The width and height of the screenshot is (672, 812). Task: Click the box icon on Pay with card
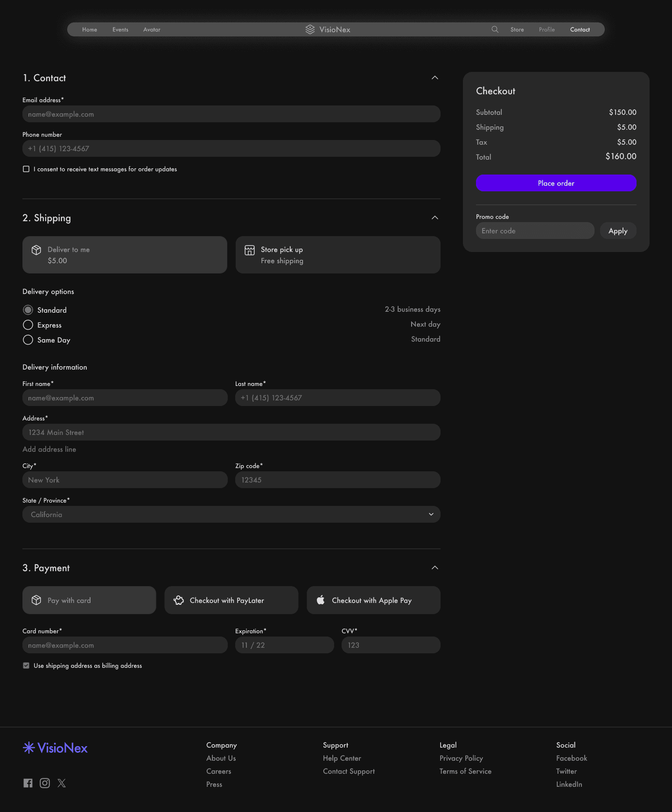click(36, 600)
